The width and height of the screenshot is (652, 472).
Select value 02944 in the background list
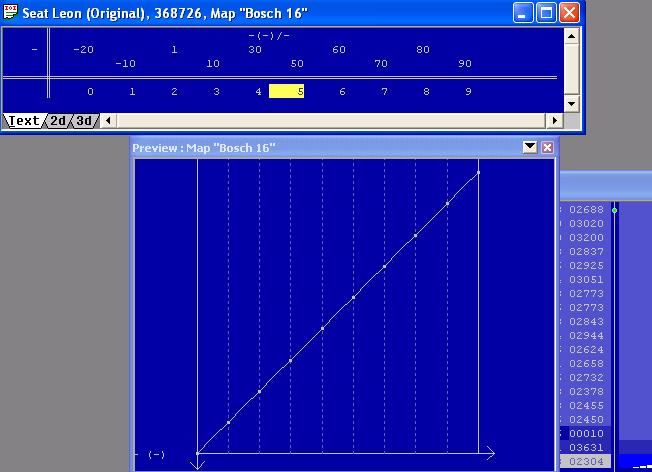[586, 336]
